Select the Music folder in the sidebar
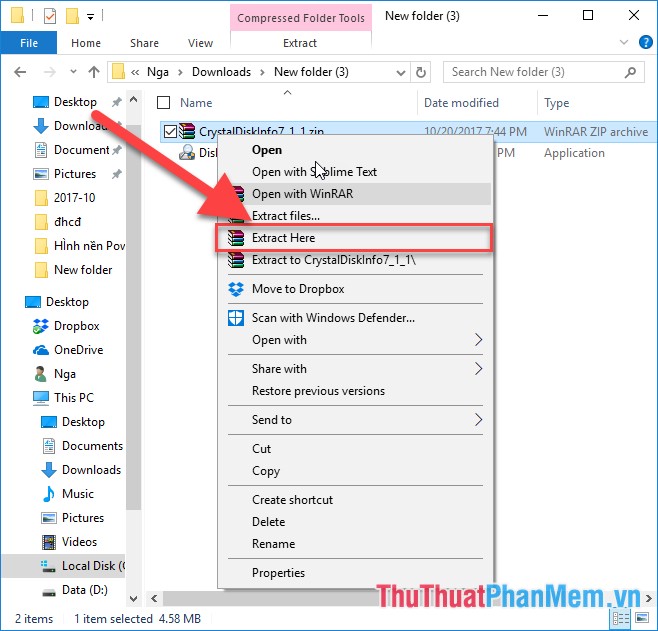The height and width of the screenshot is (631, 658). coord(77,494)
